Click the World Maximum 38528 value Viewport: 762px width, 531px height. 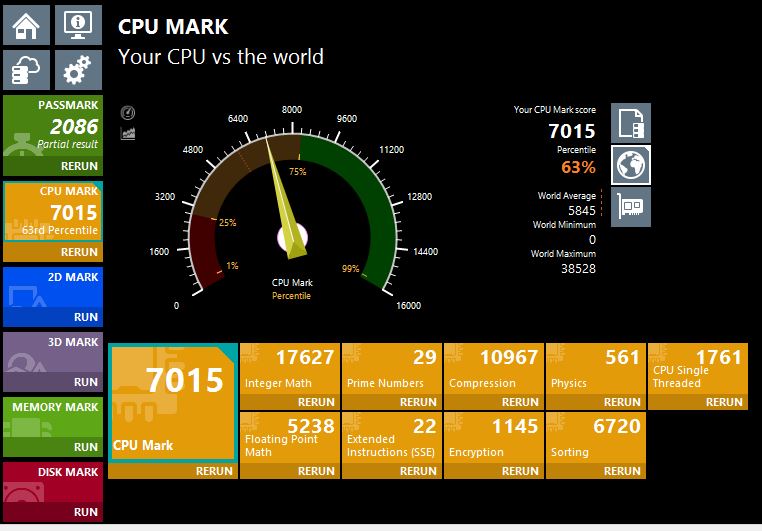[x=578, y=269]
